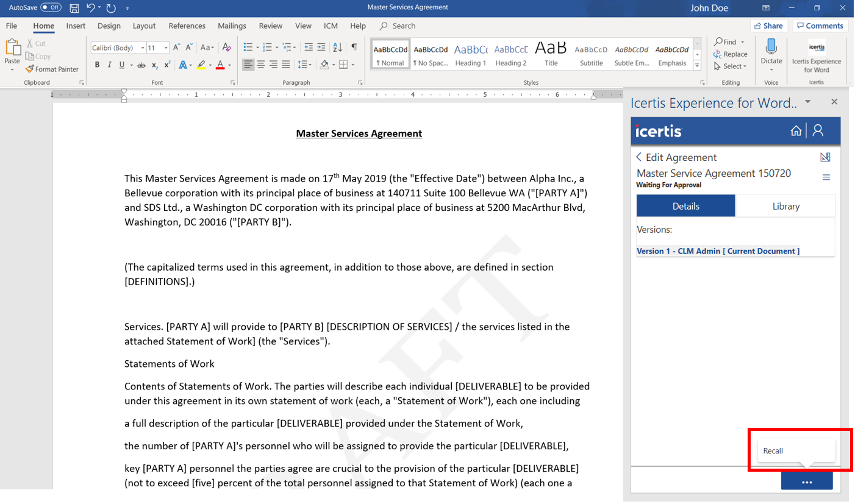Toggle AutoSave switch

pyautogui.click(x=51, y=8)
